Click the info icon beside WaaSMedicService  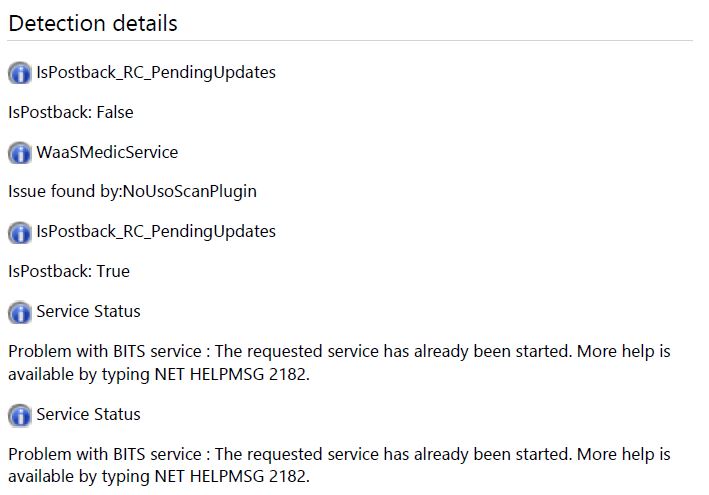[19, 152]
